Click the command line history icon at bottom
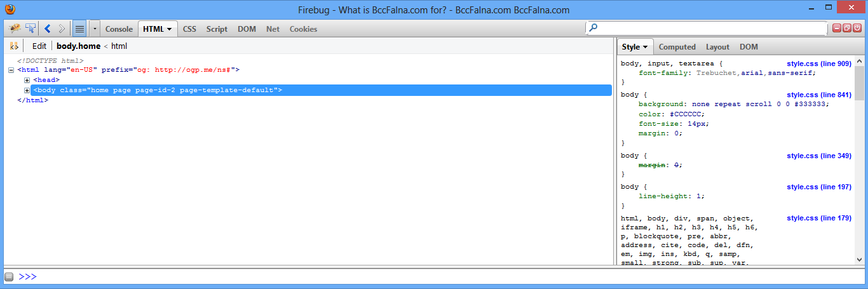Screen dimensions: 868x289 click(x=9, y=277)
